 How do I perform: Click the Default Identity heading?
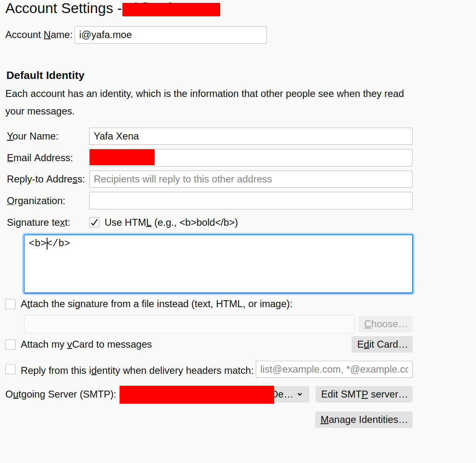click(x=45, y=75)
